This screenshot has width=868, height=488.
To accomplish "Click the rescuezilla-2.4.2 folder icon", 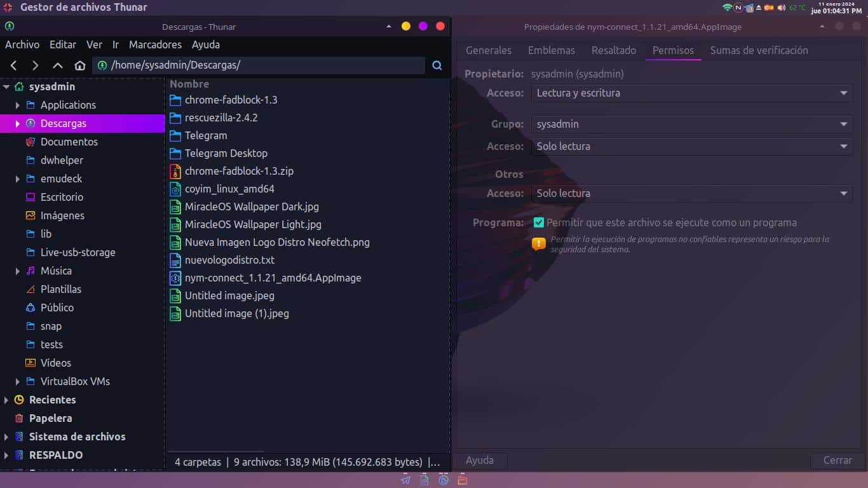I will tap(175, 118).
